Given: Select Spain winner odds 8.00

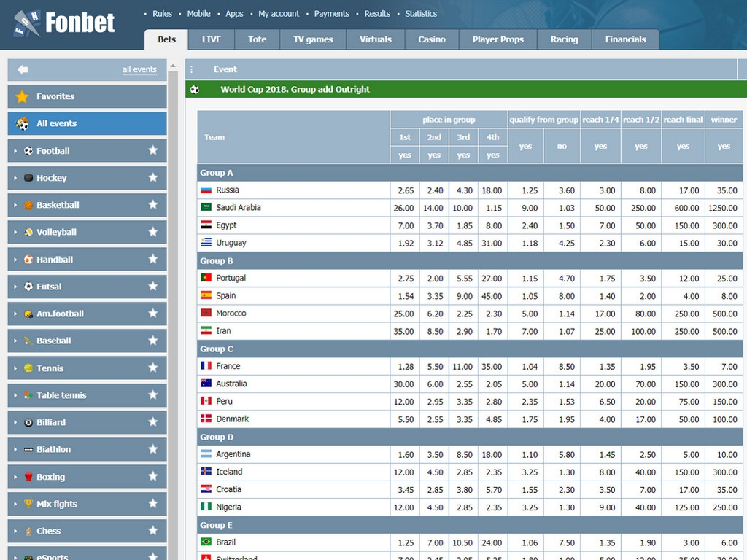Looking at the screenshot, I should click(724, 296).
